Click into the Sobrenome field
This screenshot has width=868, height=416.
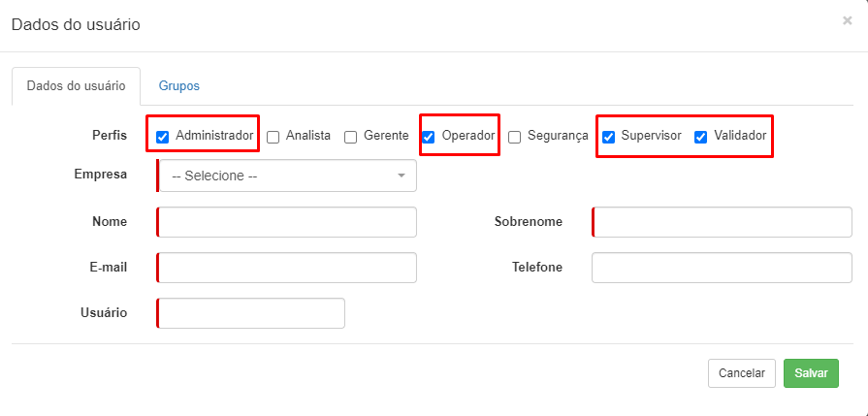pos(722,222)
